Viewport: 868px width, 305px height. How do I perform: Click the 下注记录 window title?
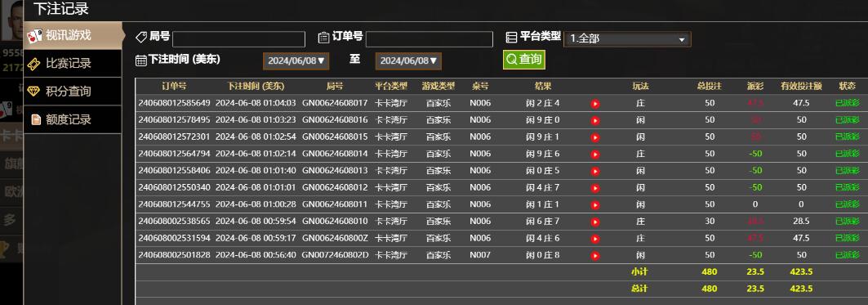pyautogui.click(x=61, y=9)
